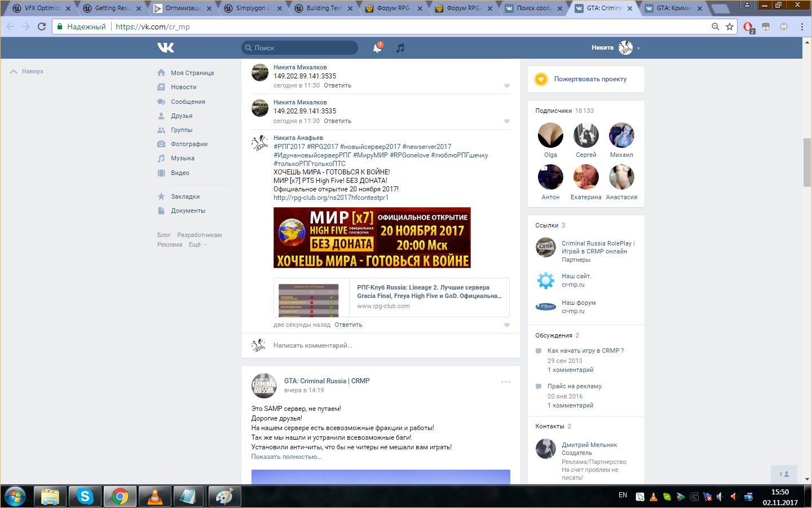Go back with the browser arrow

[x=10, y=27]
